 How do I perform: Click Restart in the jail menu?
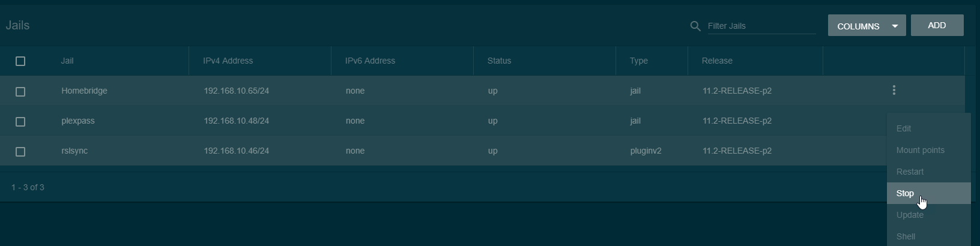click(x=910, y=172)
